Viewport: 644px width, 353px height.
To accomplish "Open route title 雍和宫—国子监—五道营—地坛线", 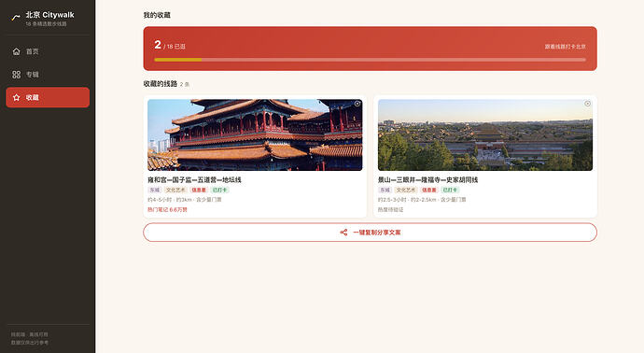I will tap(195, 180).
